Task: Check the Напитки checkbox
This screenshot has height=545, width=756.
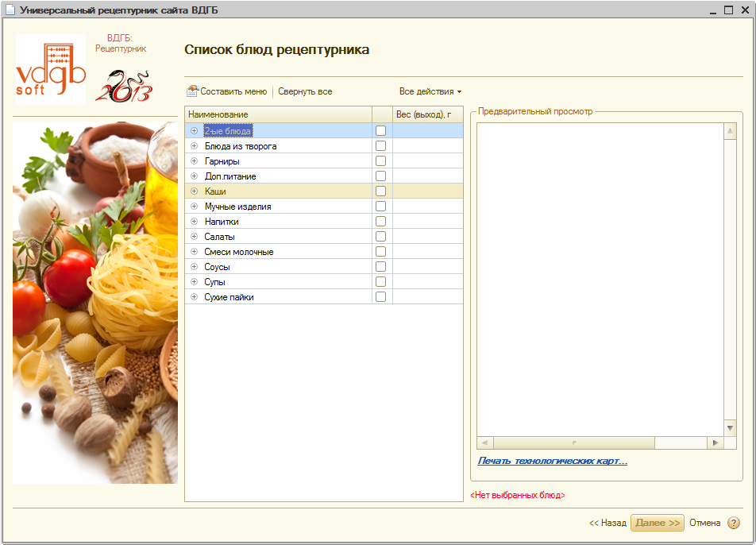Action: pyautogui.click(x=380, y=222)
